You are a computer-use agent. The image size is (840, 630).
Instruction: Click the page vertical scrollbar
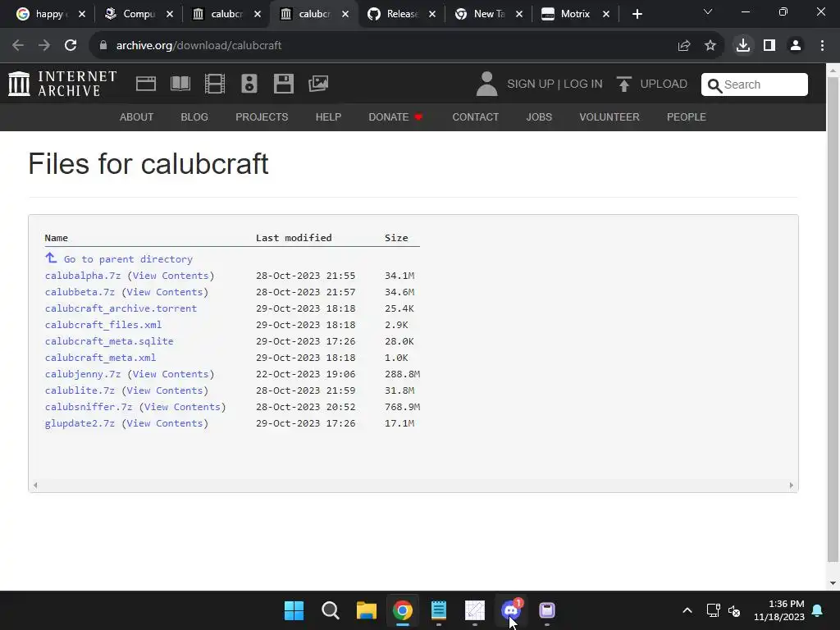pyautogui.click(x=833, y=319)
